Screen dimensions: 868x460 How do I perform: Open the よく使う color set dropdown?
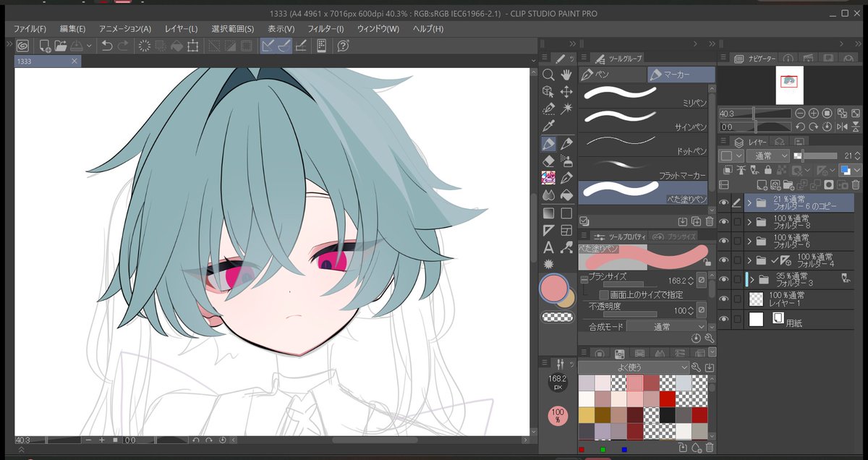[x=633, y=367]
